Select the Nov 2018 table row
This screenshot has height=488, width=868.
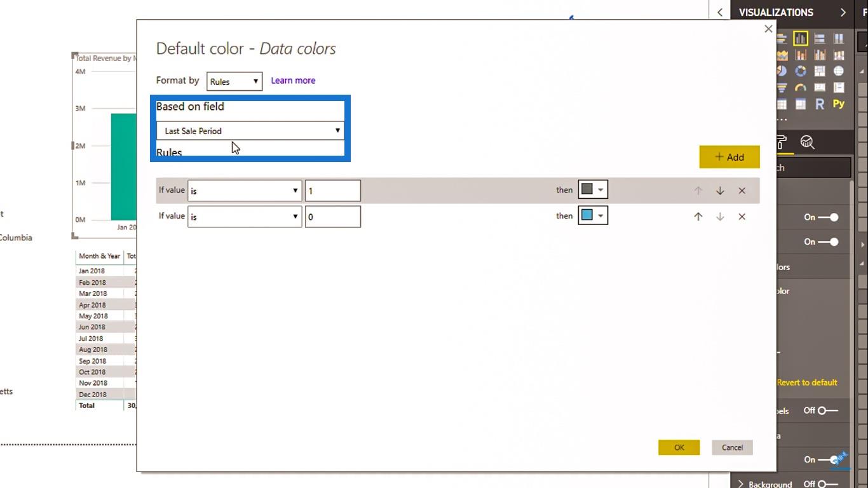coord(105,383)
